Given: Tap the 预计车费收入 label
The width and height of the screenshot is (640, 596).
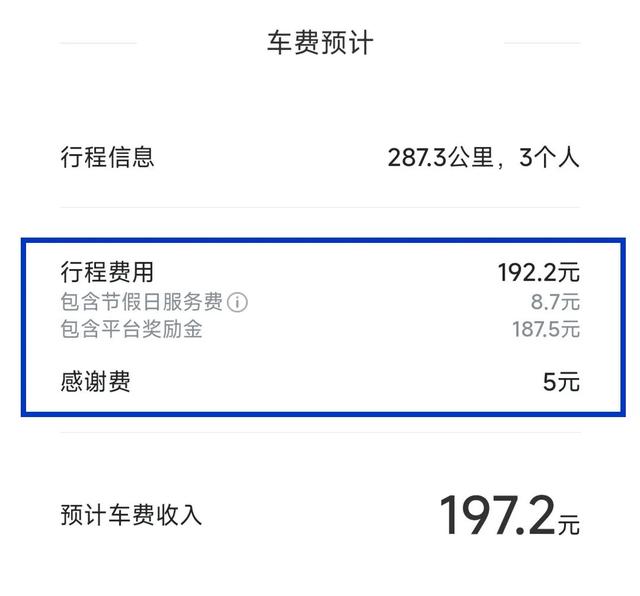Looking at the screenshot, I should (x=131, y=515).
